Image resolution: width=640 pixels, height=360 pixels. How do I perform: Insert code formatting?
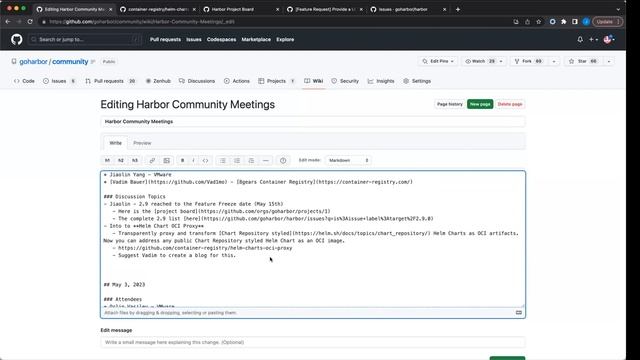(205, 160)
